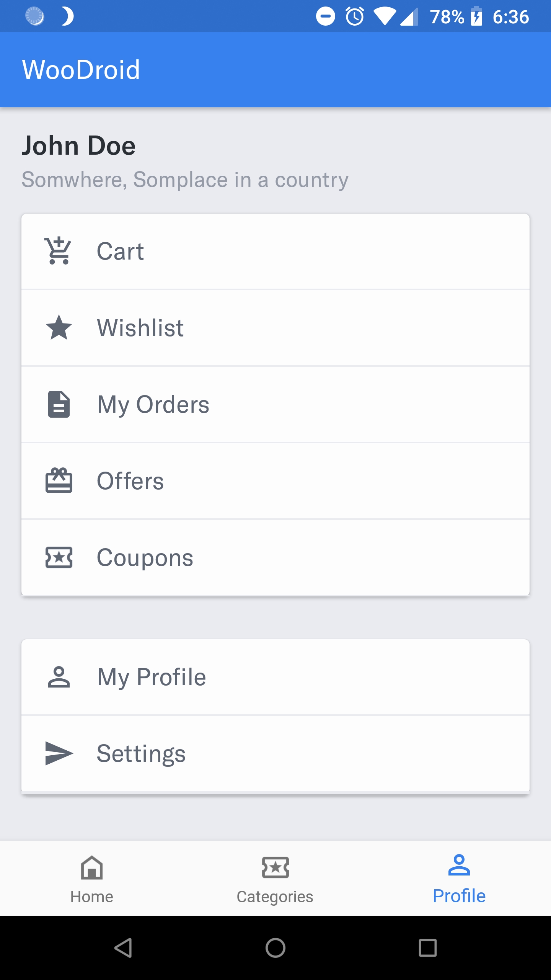Tap the Offers gift card icon
The width and height of the screenshot is (551, 980).
point(59,481)
